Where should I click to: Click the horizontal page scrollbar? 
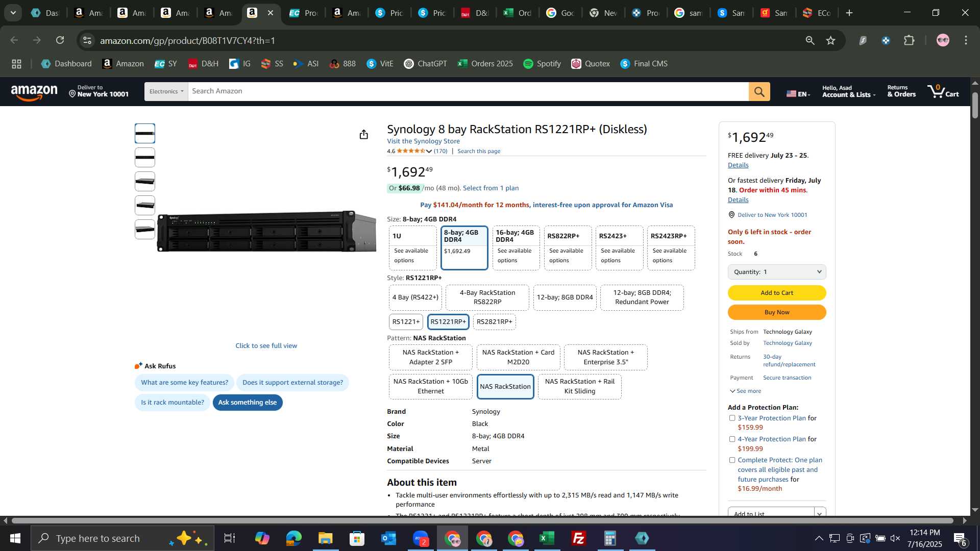coord(482,520)
